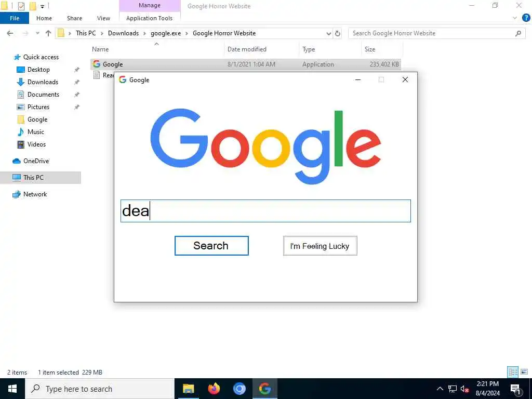This screenshot has height=399, width=532.
Task: Click the Google app taskbar icon
Action: pos(264,389)
